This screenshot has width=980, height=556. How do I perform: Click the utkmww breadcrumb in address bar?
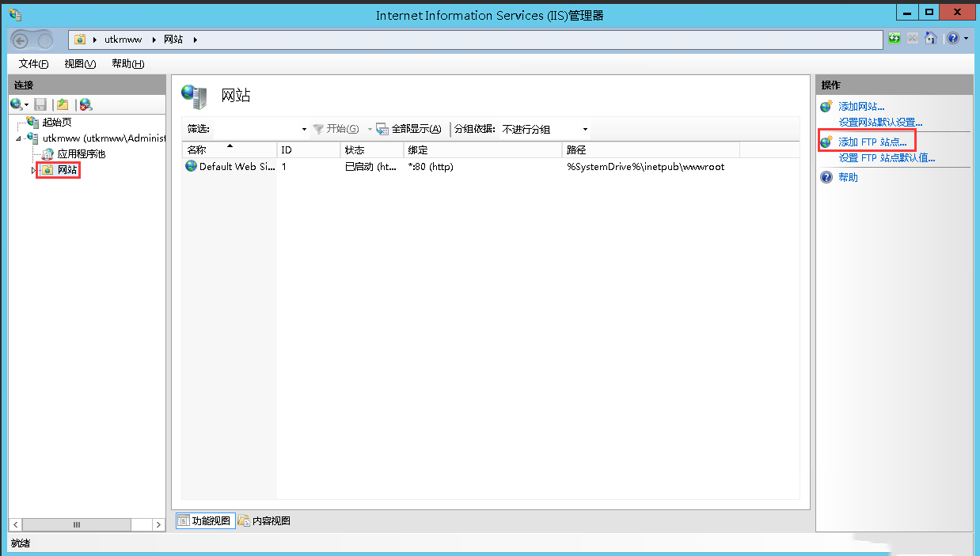click(123, 40)
